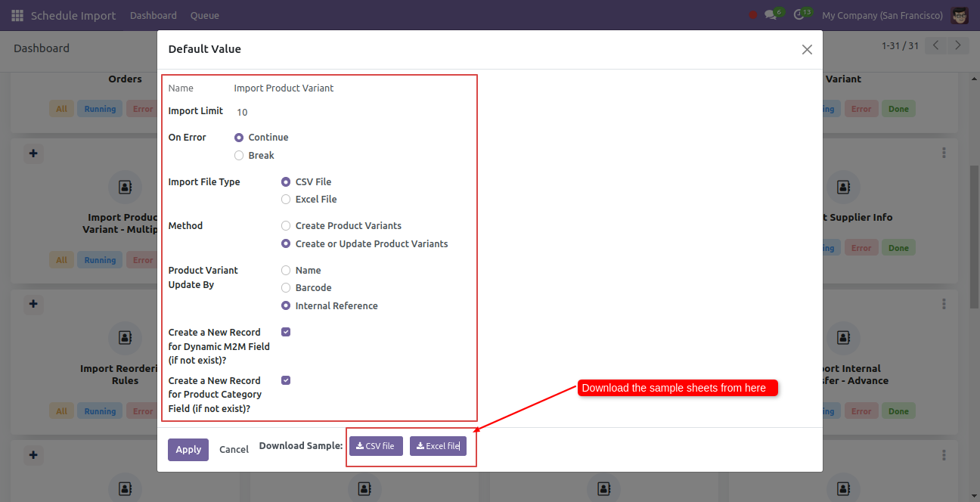This screenshot has height=502, width=980.
Task: Choose Excel File import type
Action: (286, 200)
